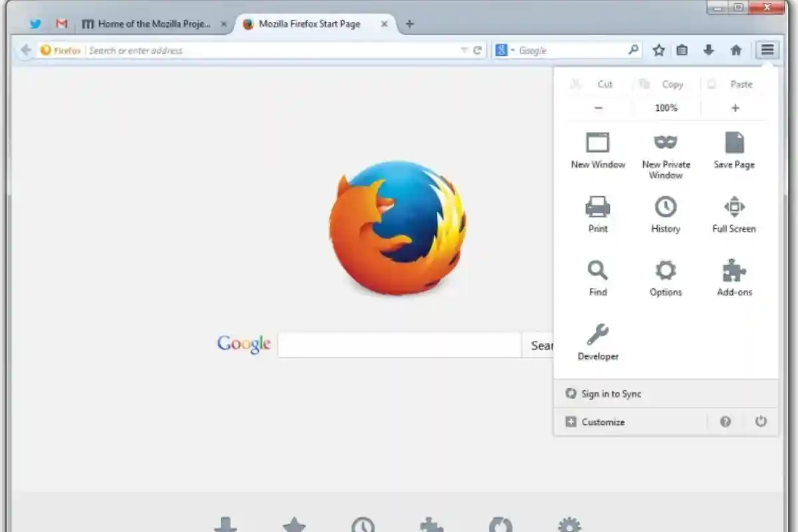Zoom in with the plus button
798x532 pixels.
pos(735,108)
